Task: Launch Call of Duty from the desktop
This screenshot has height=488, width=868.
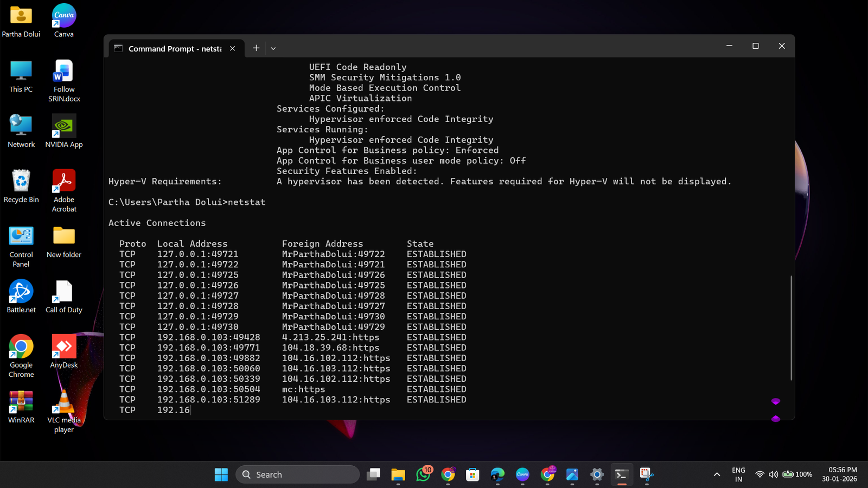Action: [x=63, y=291]
